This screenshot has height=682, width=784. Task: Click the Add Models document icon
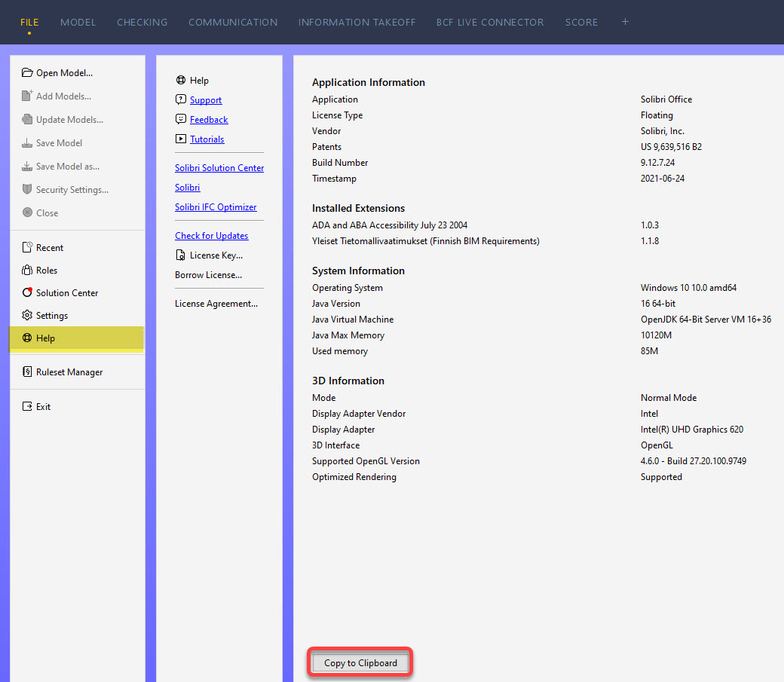(x=27, y=96)
